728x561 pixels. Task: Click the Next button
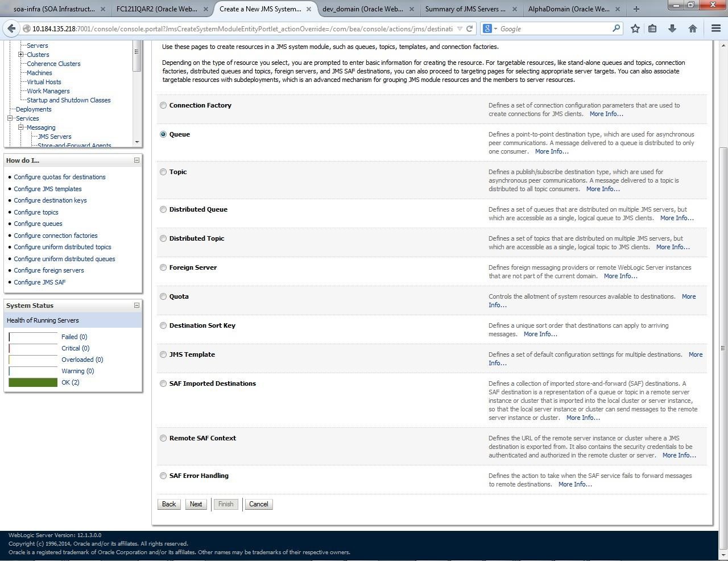pos(196,504)
